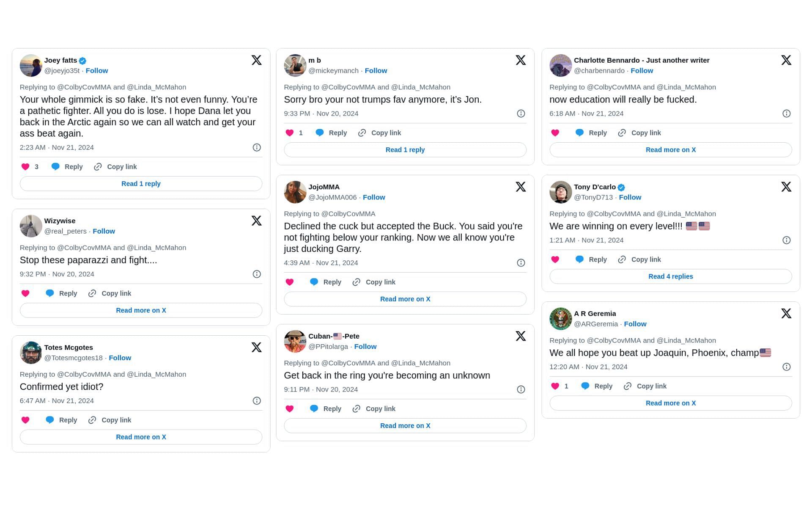Expand Read more on X under Wizywise tweet

141,310
